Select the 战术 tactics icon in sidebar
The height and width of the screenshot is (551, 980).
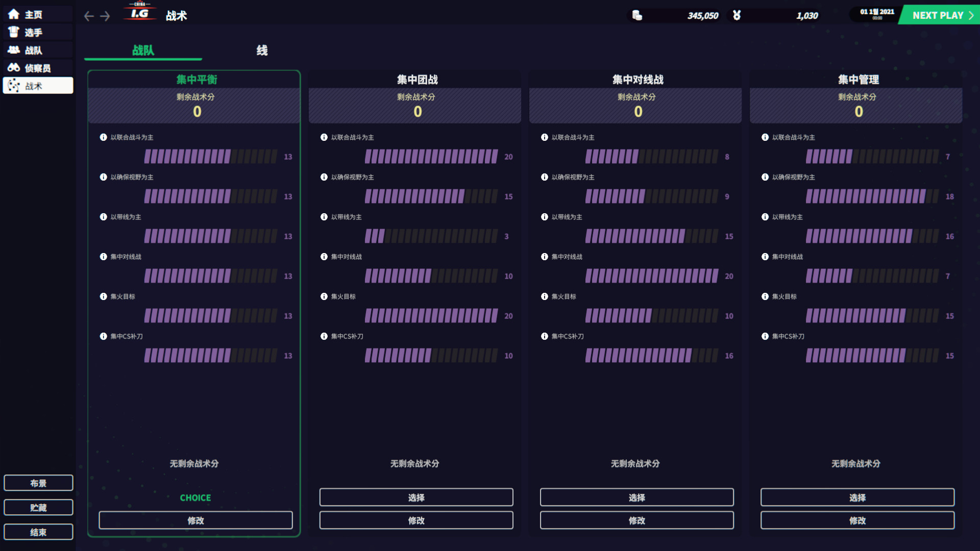point(14,85)
